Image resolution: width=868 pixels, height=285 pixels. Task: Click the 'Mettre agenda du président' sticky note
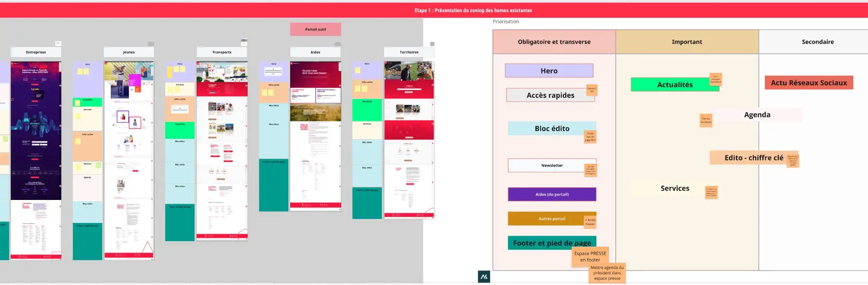point(607,273)
